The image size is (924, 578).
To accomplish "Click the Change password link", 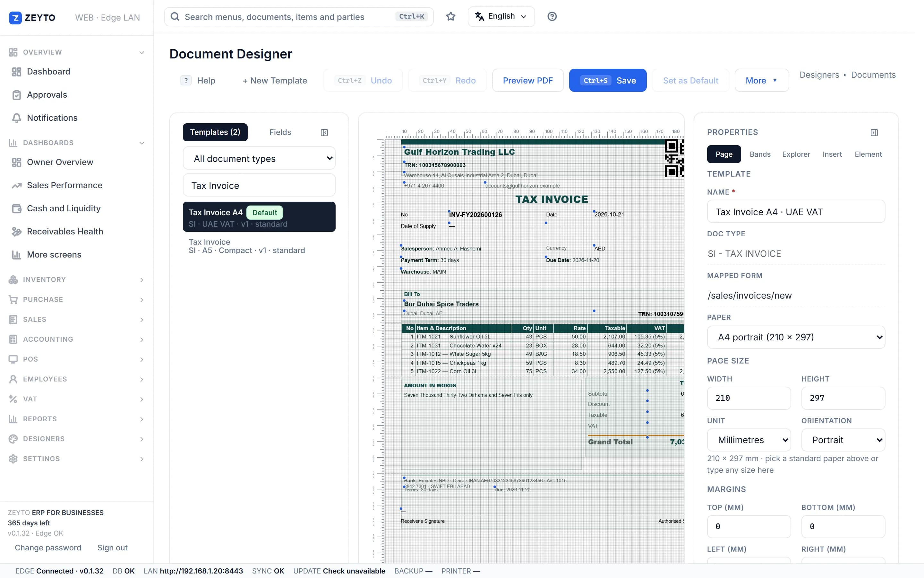I will pyautogui.click(x=48, y=548).
